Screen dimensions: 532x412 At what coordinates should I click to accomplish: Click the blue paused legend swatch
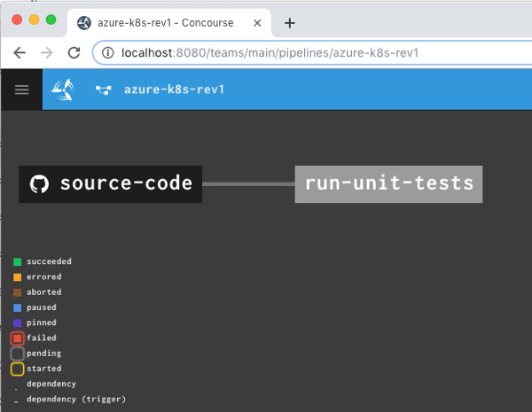point(17,308)
